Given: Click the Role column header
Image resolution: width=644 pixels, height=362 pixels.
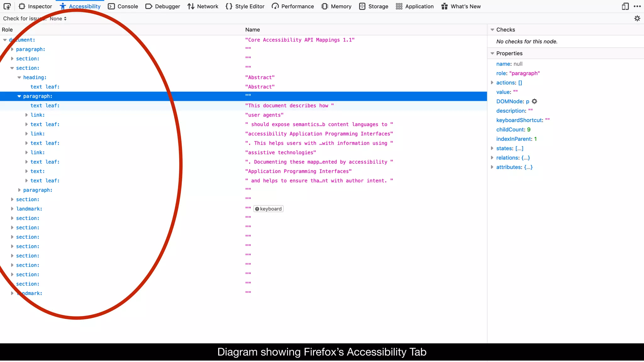Looking at the screenshot, I should tap(7, 30).
